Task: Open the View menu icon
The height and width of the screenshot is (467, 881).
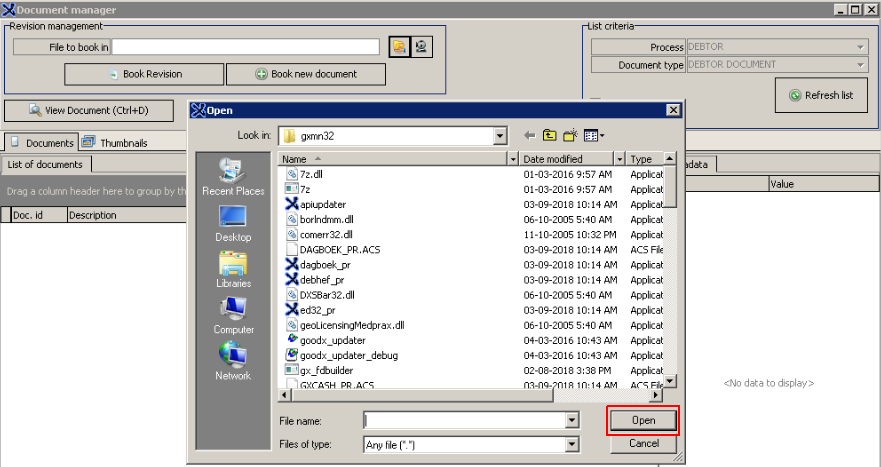Action: tap(593, 135)
